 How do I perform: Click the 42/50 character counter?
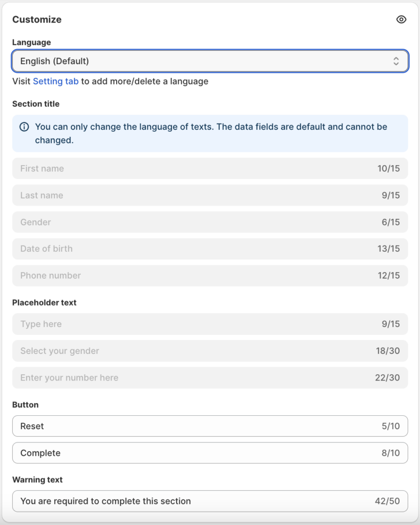387,501
